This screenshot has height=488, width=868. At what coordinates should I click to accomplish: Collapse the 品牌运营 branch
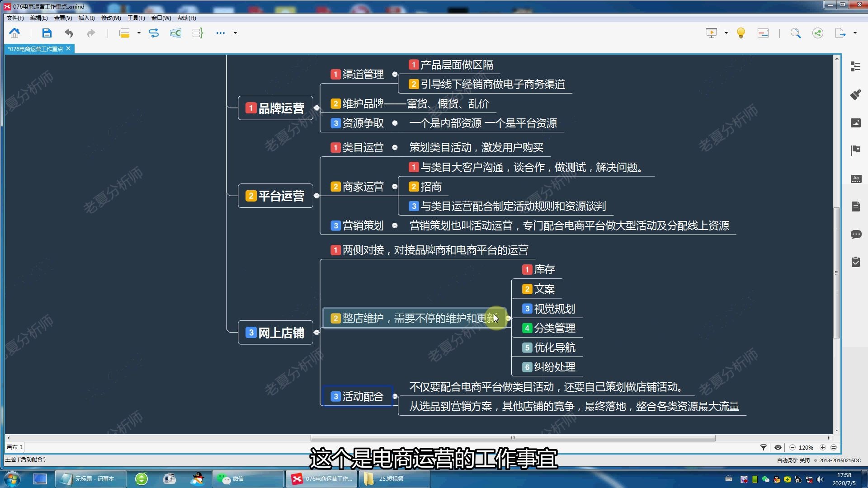pos(316,108)
